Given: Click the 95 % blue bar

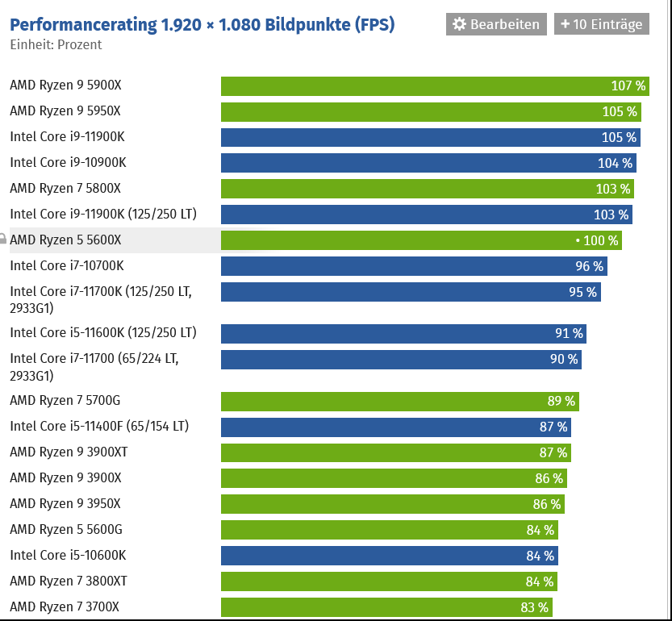Looking at the screenshot, I should click(x=411, y=292).
